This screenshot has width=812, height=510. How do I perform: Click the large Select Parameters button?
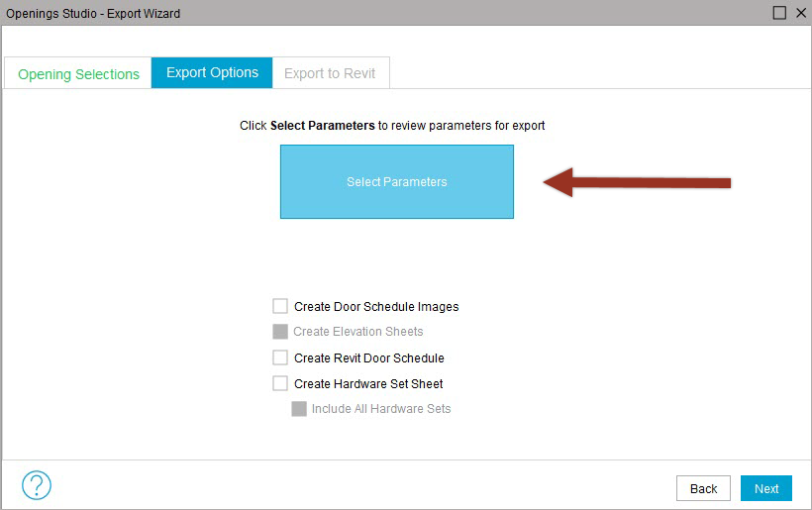coord(397,182)
